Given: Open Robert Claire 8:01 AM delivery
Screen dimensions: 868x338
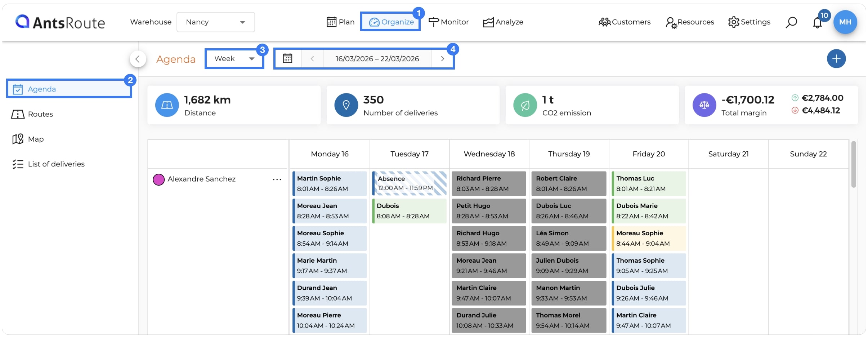Looking at the screenshot, I should 569,184.
